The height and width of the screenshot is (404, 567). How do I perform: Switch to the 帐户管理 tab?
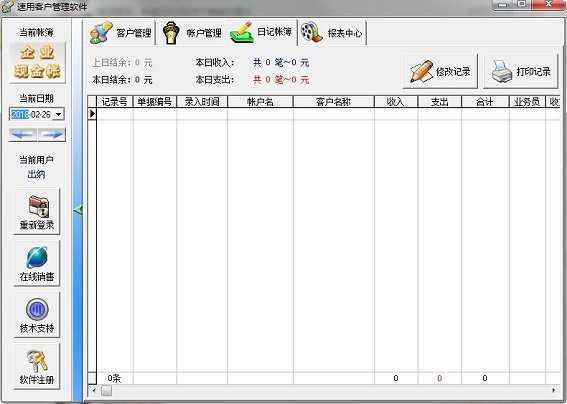(x=192, y=33)
